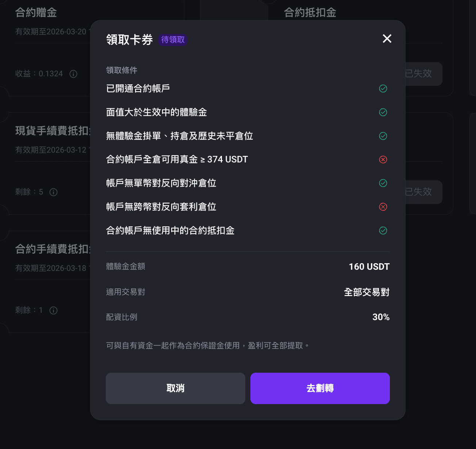Click green check icon for 已開通合約帳戶

tap(383, 89)
